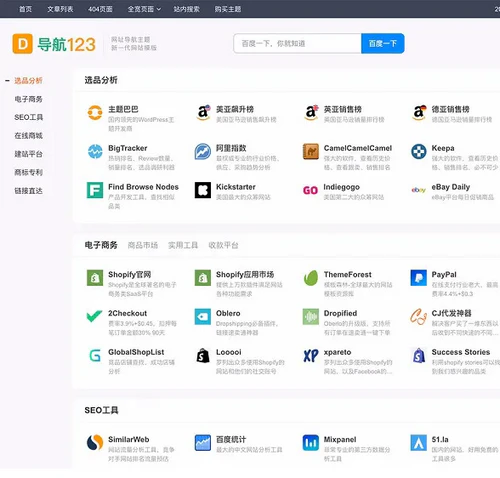Switch to the 商品市场 tab

[143, 245]
